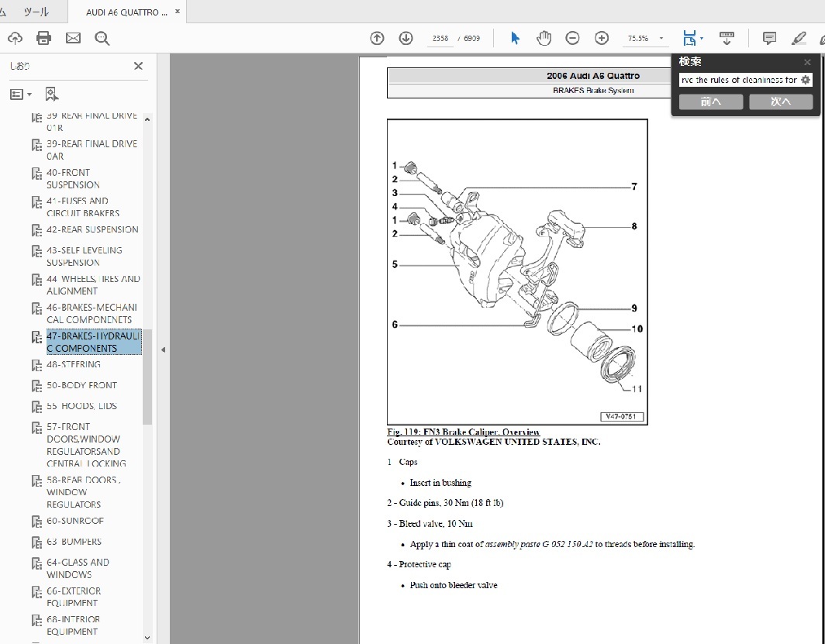825x644 pixels.
Task: Close the 検索 search popup
Action: [807, 62]
